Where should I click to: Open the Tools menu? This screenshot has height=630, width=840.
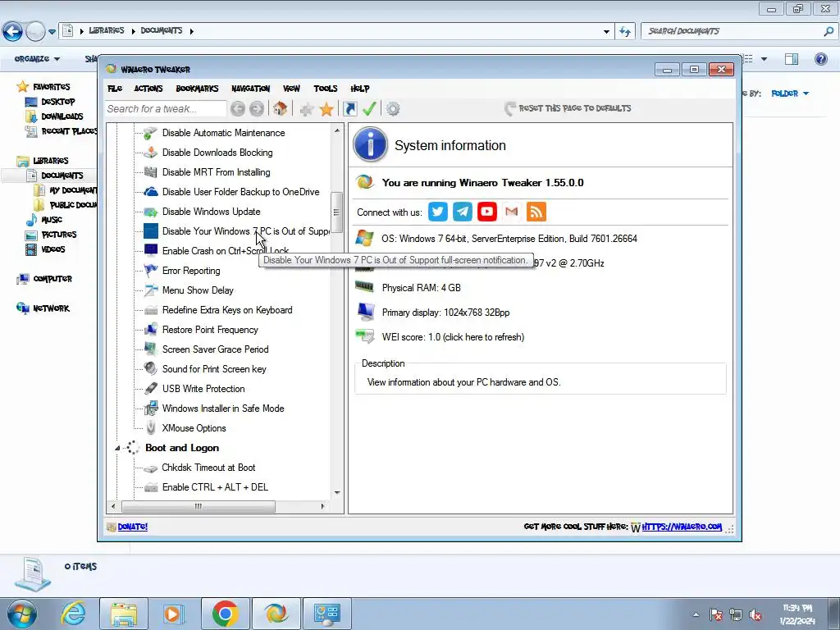[325, 89]
